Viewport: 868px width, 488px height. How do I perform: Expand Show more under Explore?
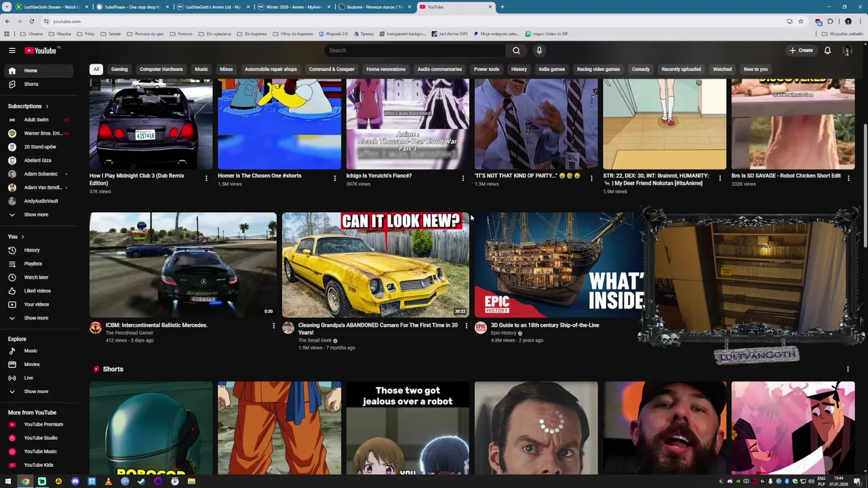[x=39, y=392]
